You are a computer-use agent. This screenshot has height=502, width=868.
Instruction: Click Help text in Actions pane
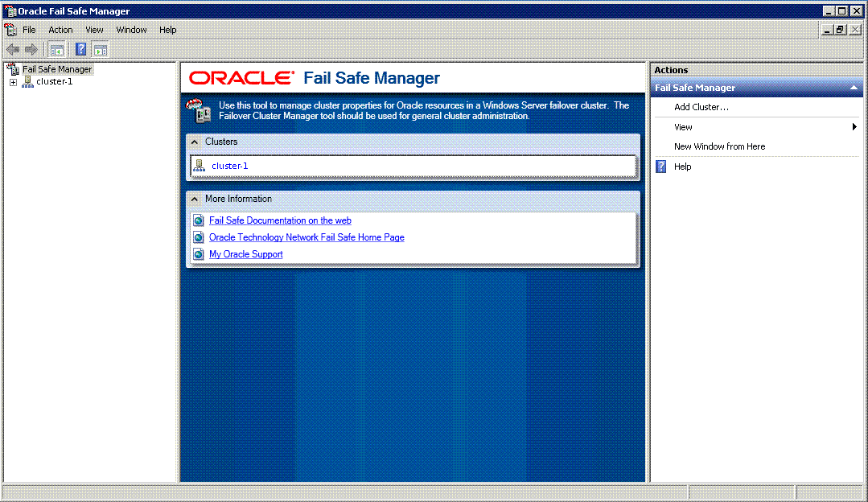682,167
